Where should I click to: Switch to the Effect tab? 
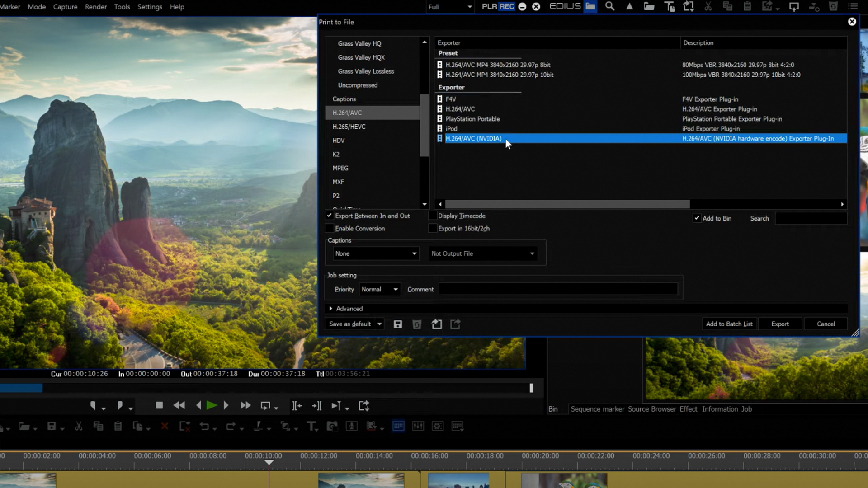tap(688, 409)
